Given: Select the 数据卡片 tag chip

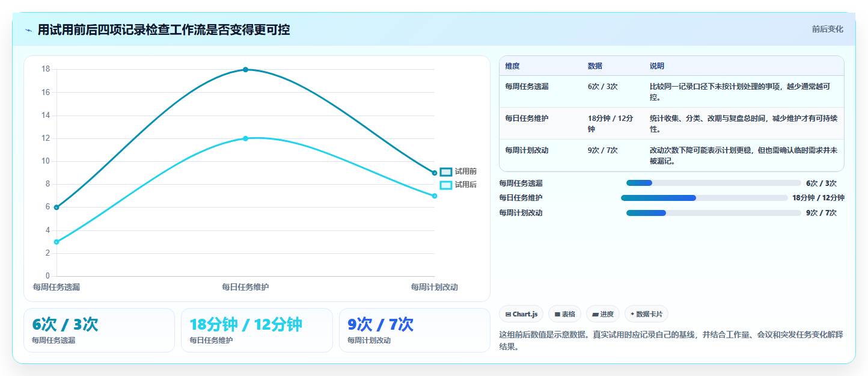Looking at the screenshot, I should 646,314.
